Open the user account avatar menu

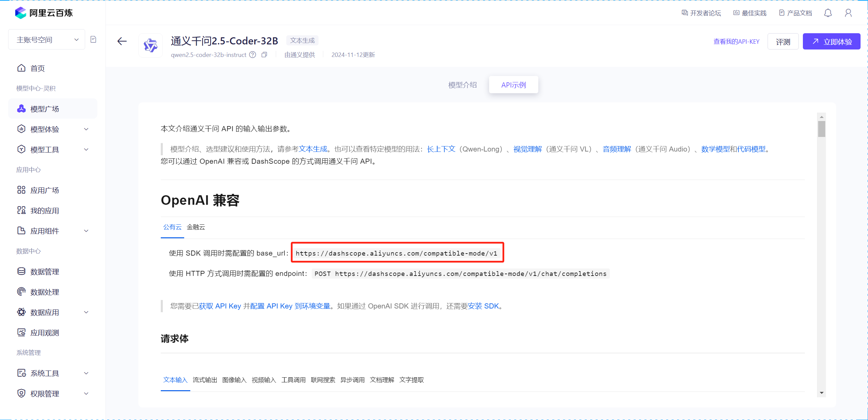click(848, 13)
